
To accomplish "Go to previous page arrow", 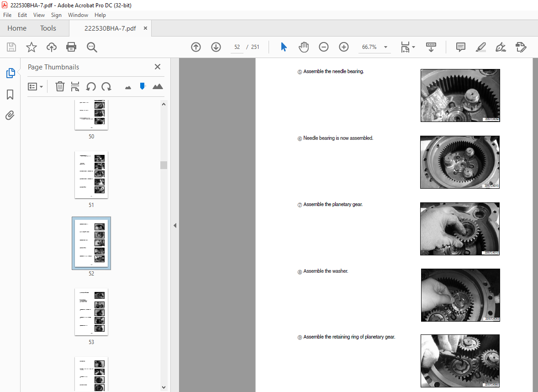I will [196, 47].
